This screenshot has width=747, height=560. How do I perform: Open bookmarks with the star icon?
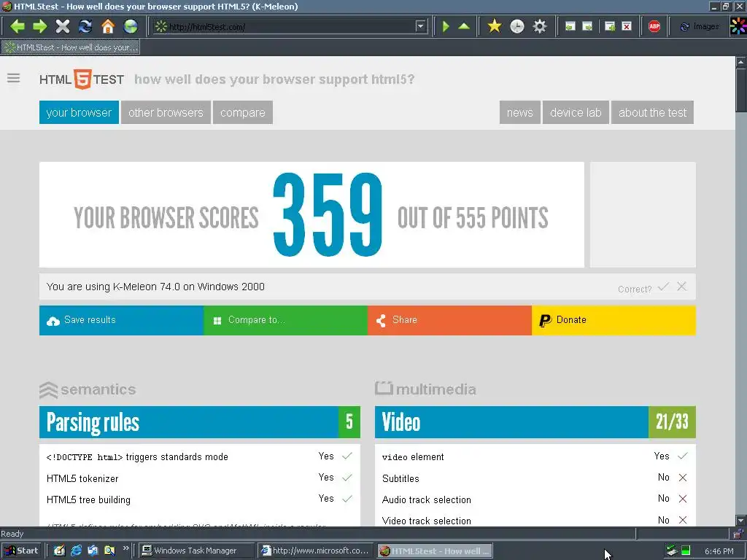495,26
